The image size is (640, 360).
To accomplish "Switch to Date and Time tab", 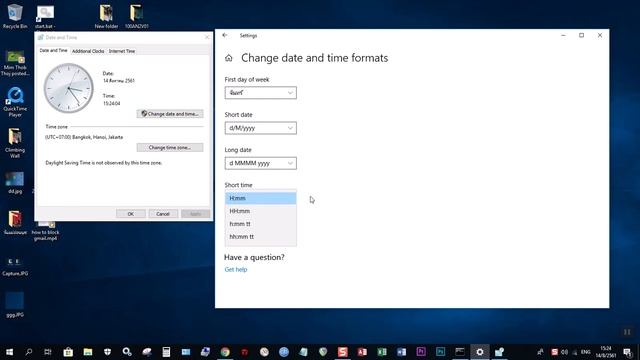I will 53,50.
